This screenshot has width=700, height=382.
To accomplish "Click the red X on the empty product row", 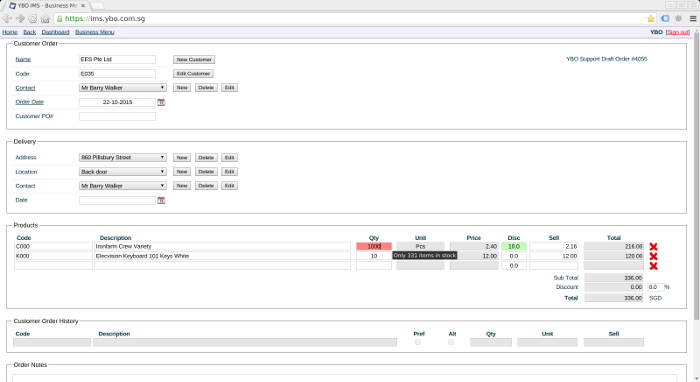I will pos(654,266).
